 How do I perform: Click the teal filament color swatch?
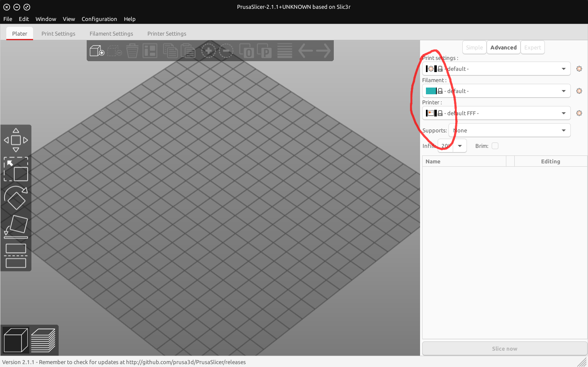click(431, 91)
